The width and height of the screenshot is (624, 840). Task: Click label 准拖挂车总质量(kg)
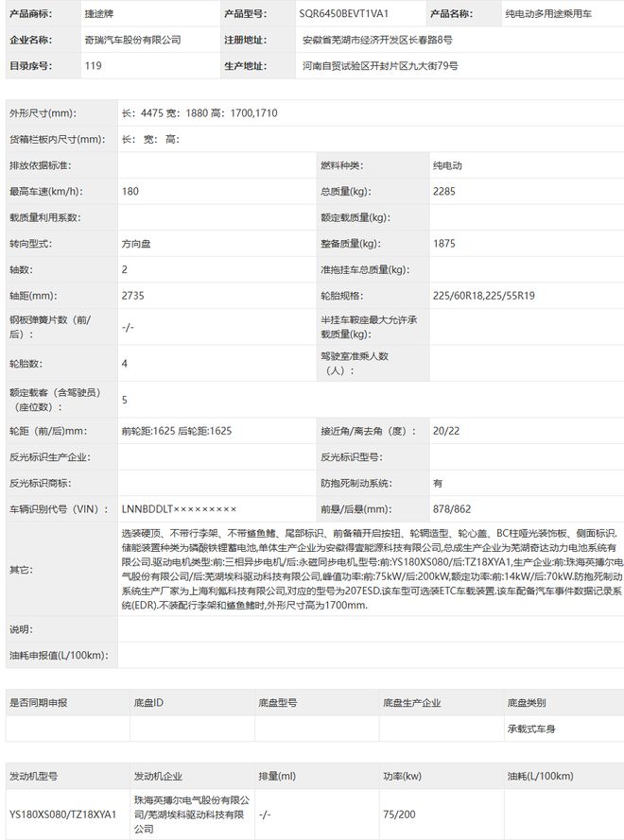click(x=365, y=269)
